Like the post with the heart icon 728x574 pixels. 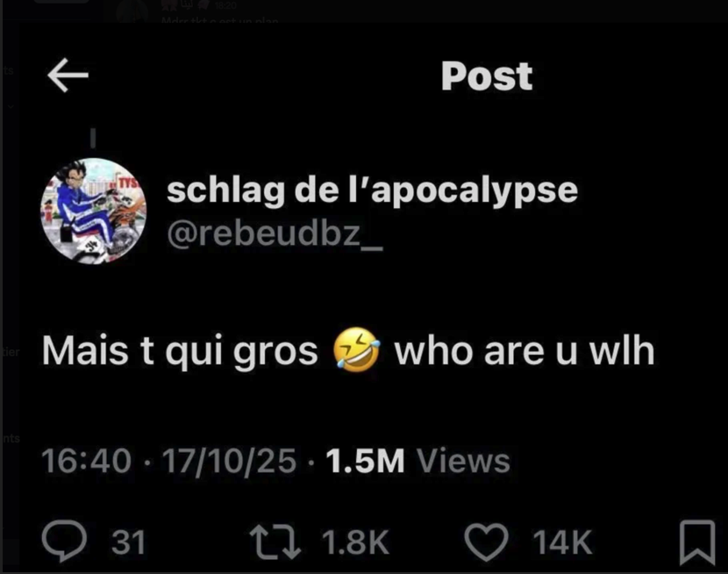[x=486, y=542]
